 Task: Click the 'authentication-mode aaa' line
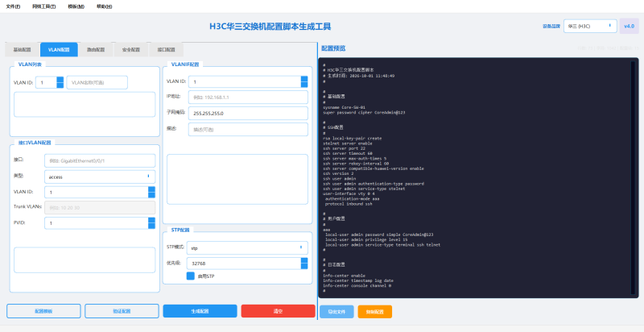coord(352,198)
